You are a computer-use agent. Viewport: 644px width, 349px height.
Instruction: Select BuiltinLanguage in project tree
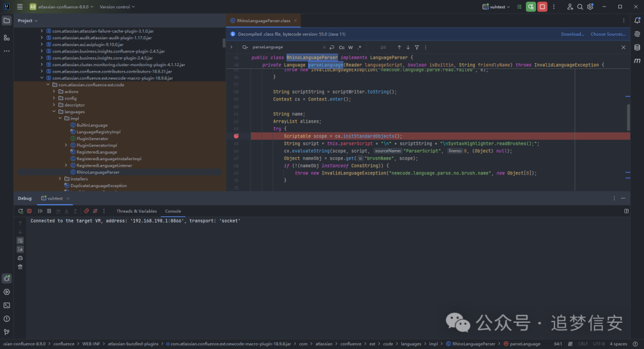point(92,125)
